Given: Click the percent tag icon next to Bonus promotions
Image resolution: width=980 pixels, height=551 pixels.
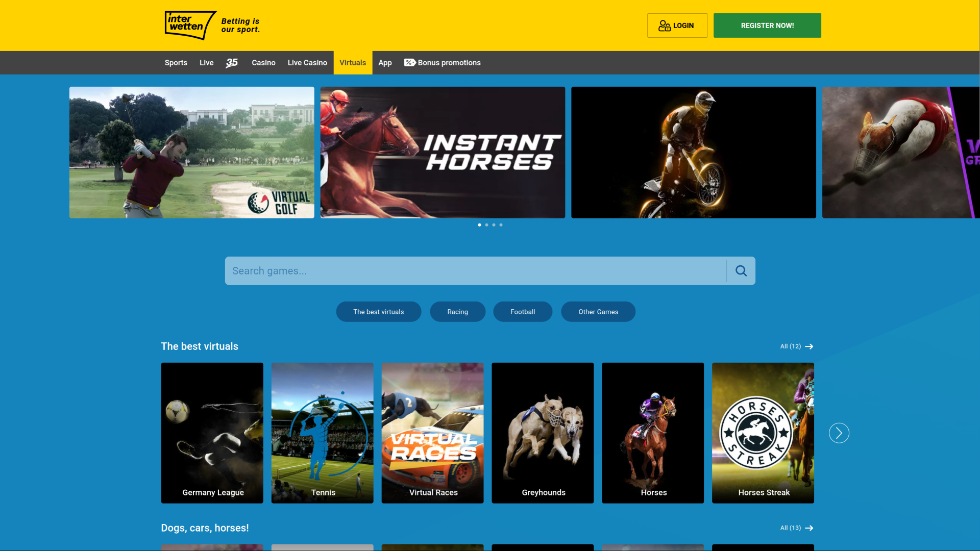Looking at the screenshot, I should coord(410,62).
